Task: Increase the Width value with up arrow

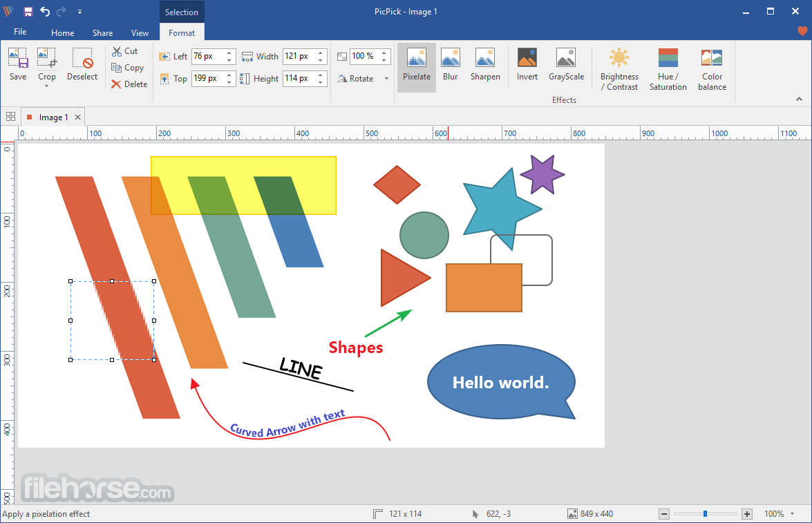Action: pyautogui.click(x=321, y=53)
